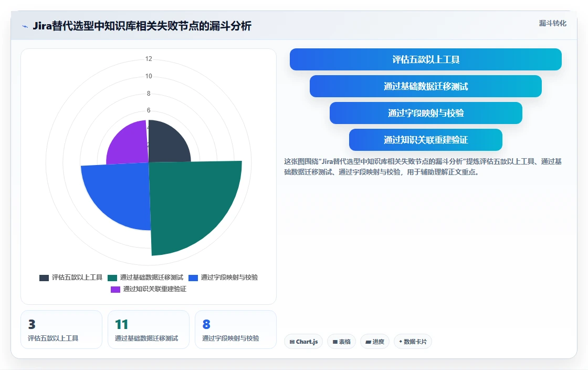The height and width of the screenshot is (370, 588).
Task: Click the axis label 10 on polar chart
Action: click(149, 76)
